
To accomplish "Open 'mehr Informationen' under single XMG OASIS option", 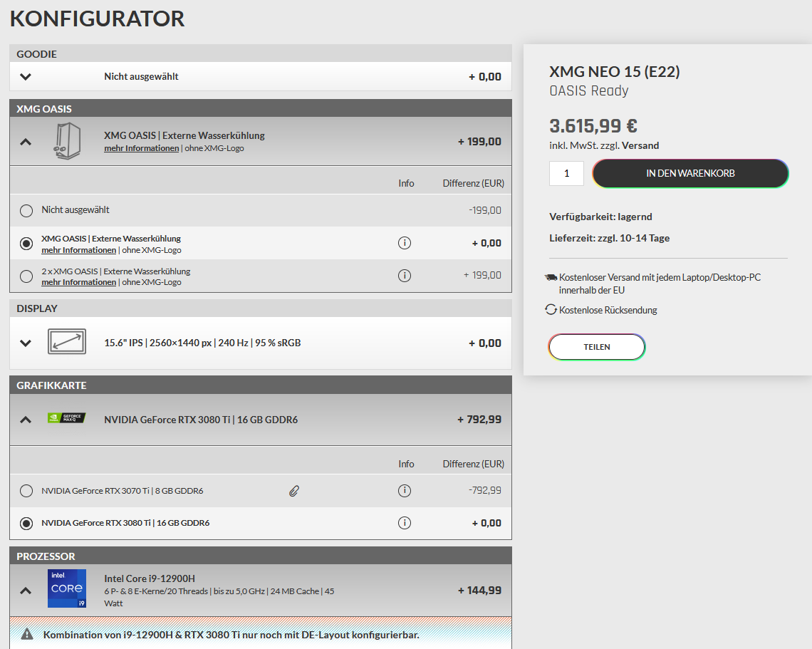I will (x=79, y=250).
